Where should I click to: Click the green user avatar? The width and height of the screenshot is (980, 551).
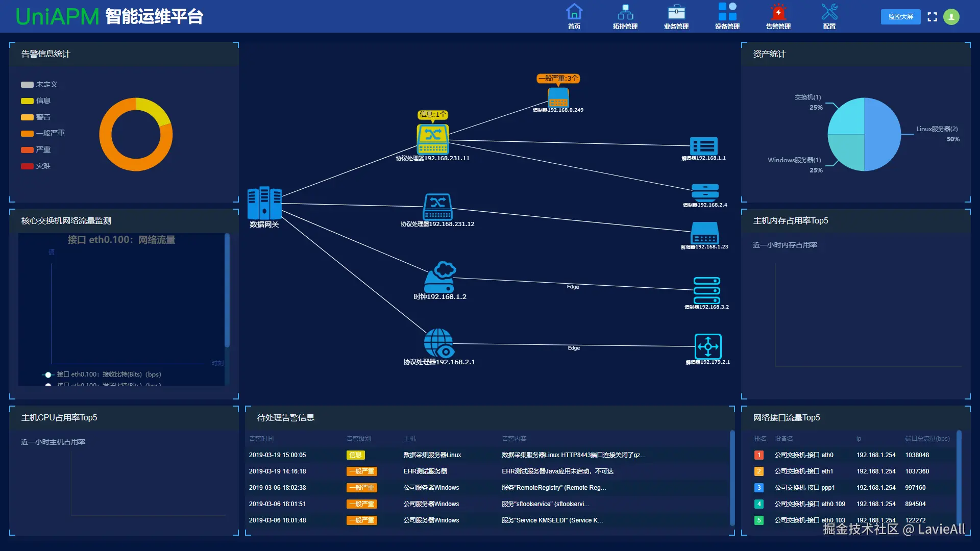(x=951, y=17)
